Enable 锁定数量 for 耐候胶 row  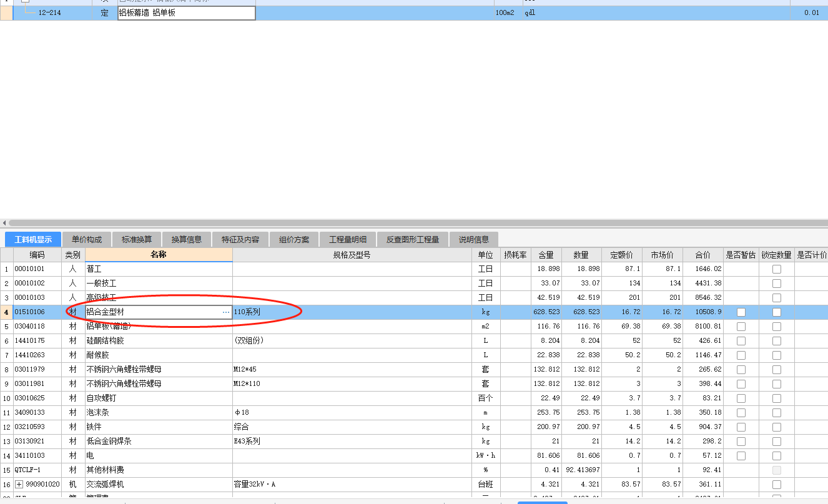tap(777, 355)
